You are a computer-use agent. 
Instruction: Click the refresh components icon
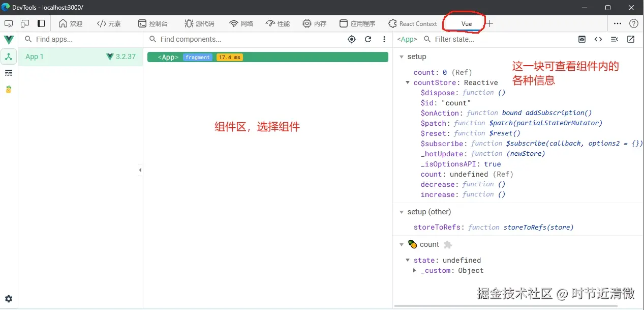(x=368, y=39)
